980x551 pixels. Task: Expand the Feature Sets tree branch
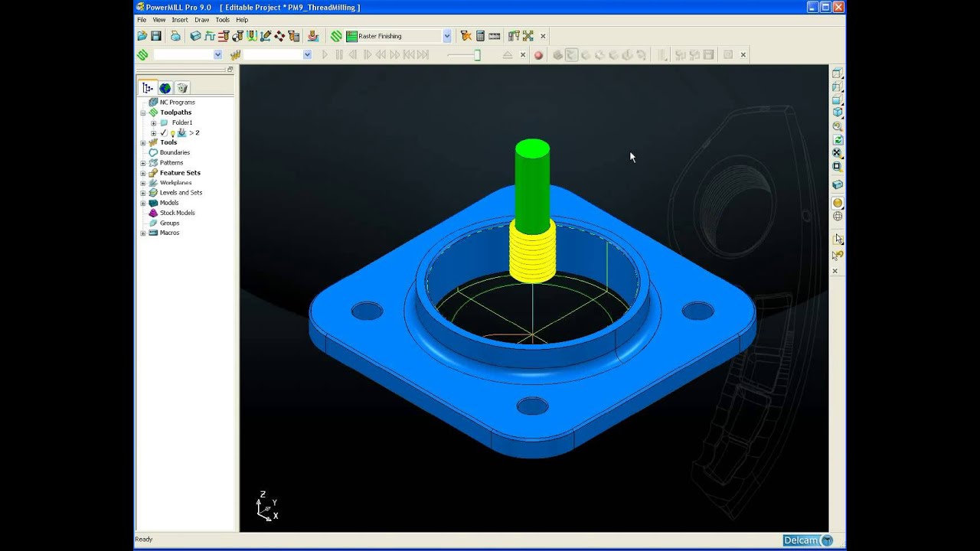(143, 173)
